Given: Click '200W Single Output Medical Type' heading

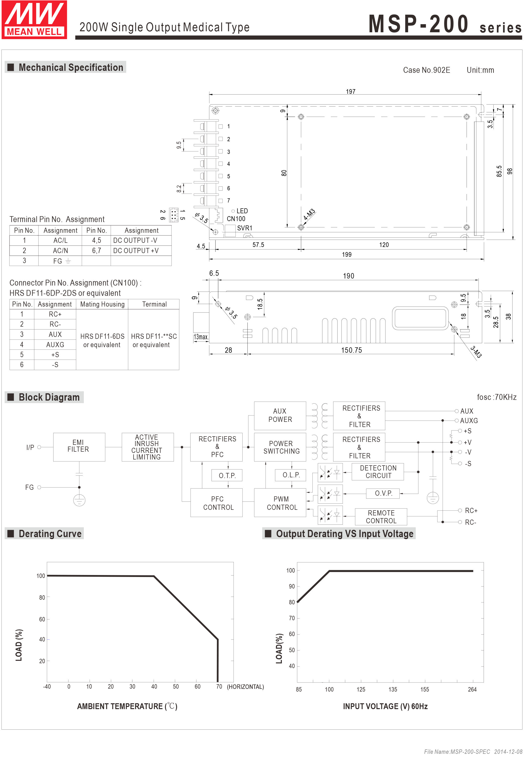Looking at the screenshot, I should click(164, 27).
